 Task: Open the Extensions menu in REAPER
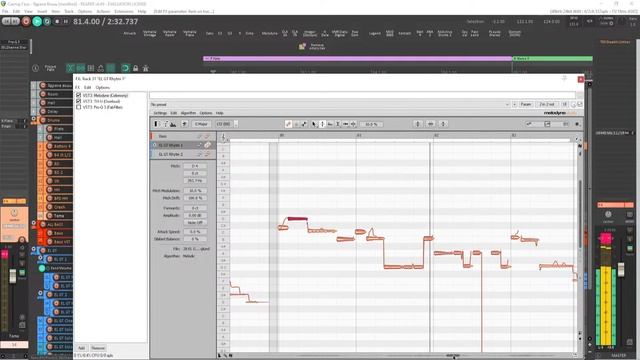click(124, 11)
